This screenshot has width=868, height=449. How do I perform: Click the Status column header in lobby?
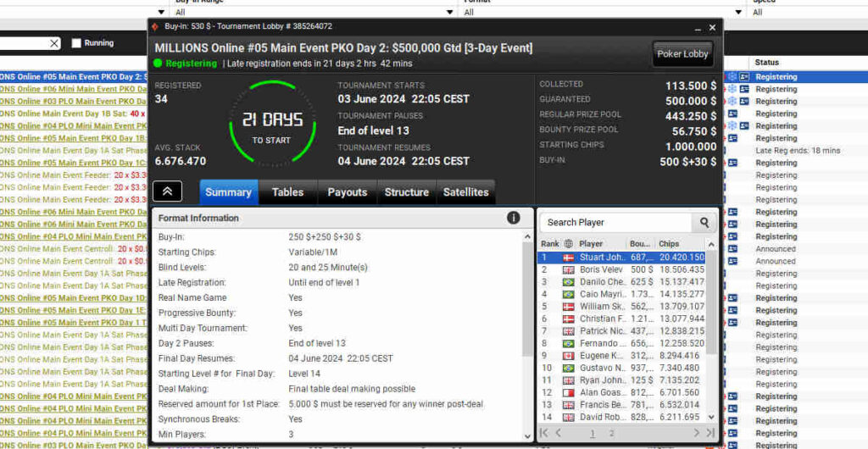[x=766, y=63]
